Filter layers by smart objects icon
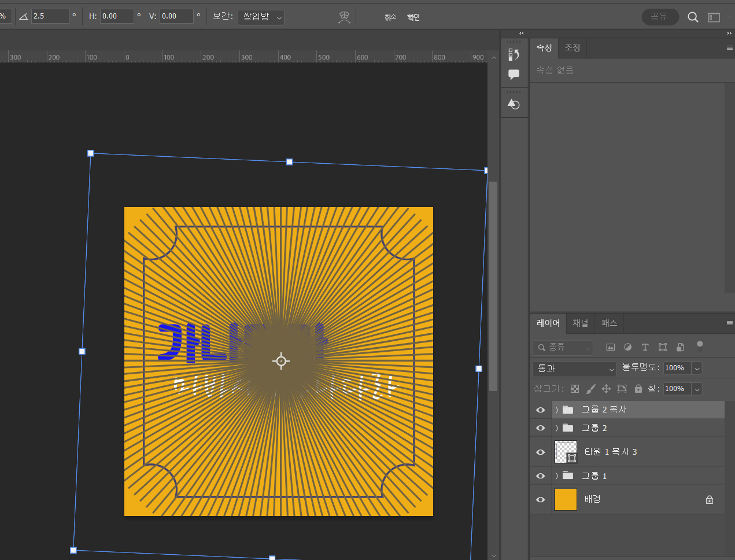The width and height of the screenshot is (735, 560). coord(681,347)
